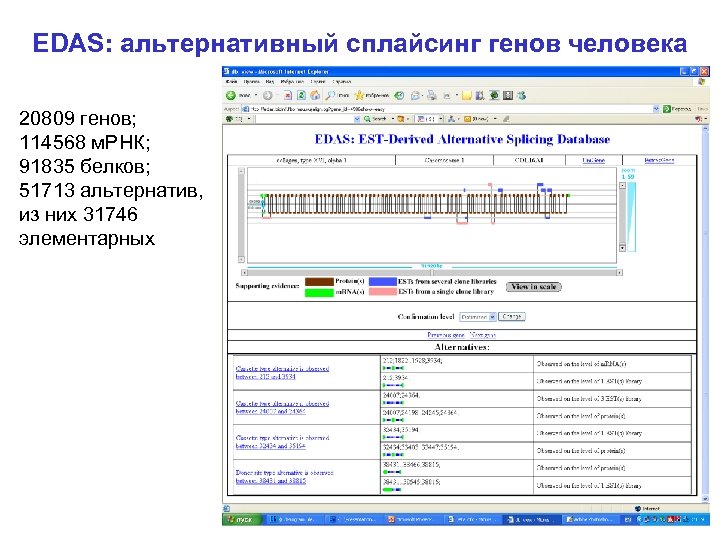This screenshot has width=720, height=540.
Task: Open the Back button history dropdown arrow
Action: click(x=256, y=96)
